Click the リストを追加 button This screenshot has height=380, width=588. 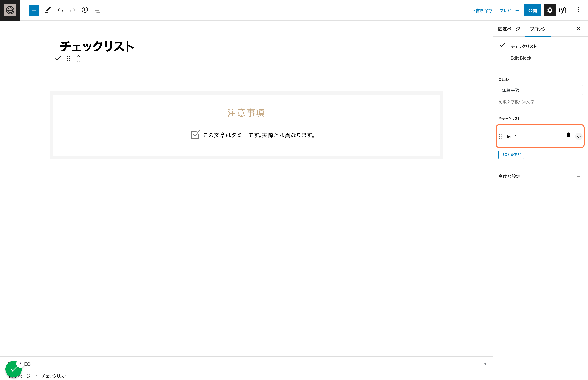click(x=511, y=155)
